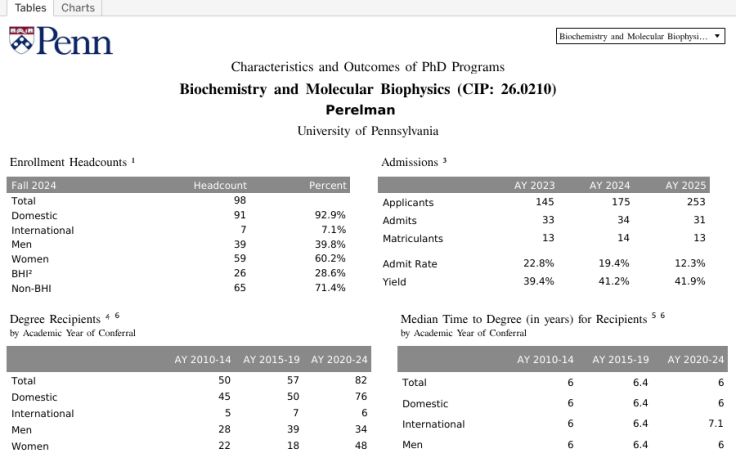Click the Admissions section heading
736x454 pixels.
point(410,161)
